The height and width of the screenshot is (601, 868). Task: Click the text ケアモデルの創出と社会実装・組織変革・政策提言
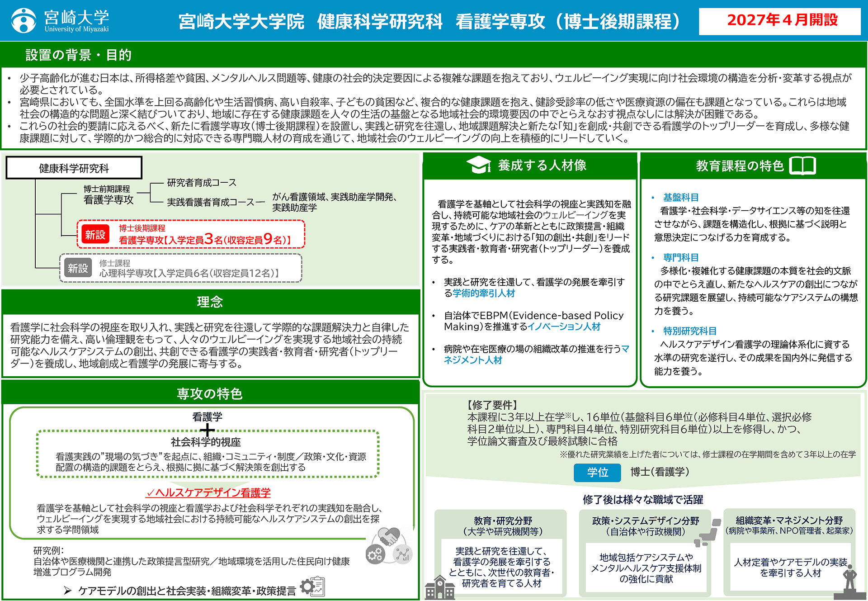pos(187,591)
